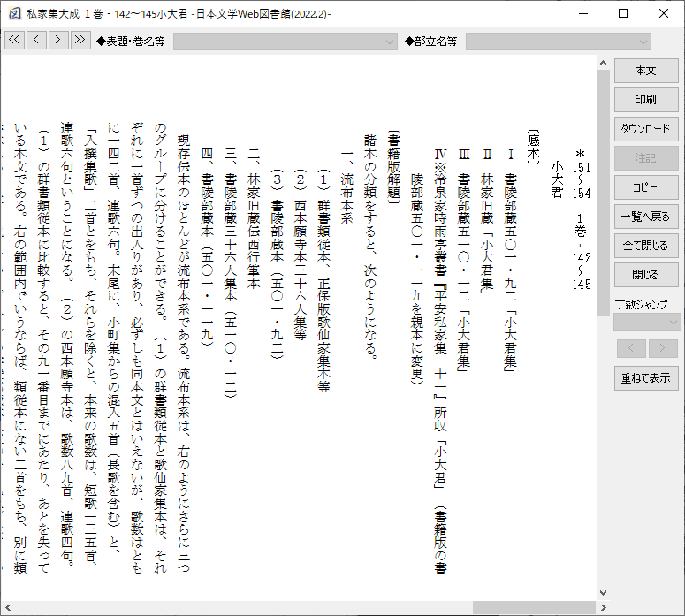Click horizontal scrollbar left arrow
Image resolution: width=685 pixels, height=616 pixels.
7,607
